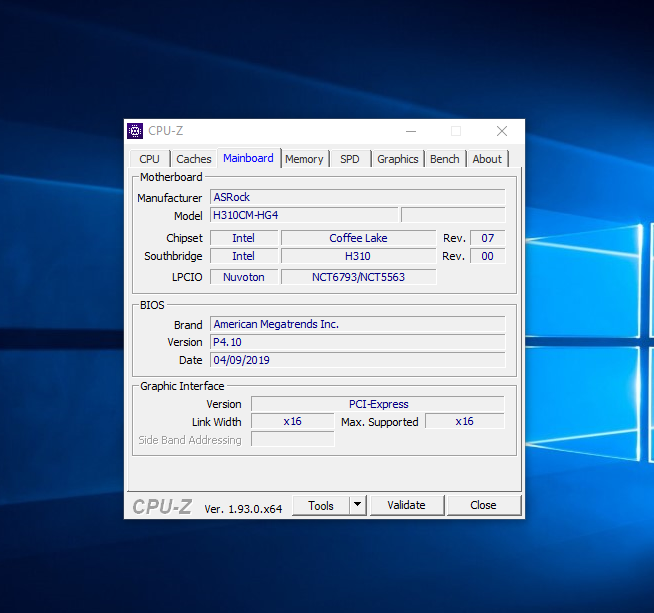Click the LPCIO vendor Nuvoton value
The height and width of the screenshot is (613, 654).
point(244,277)
